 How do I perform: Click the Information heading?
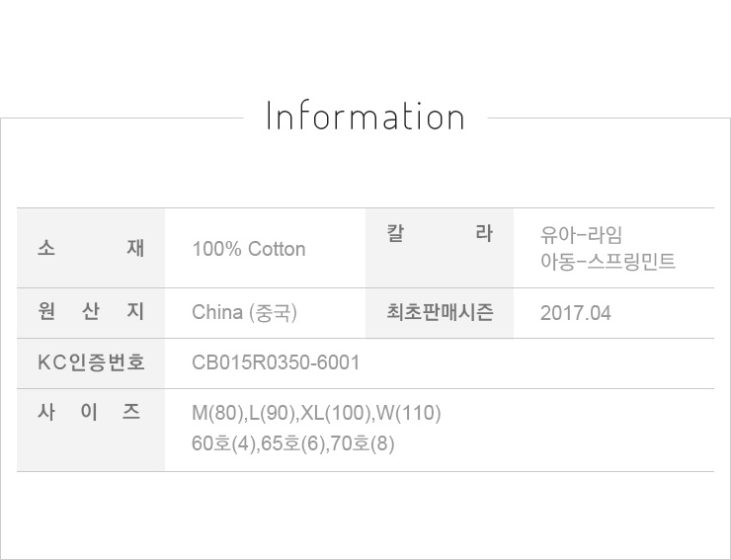pos(365,117)
